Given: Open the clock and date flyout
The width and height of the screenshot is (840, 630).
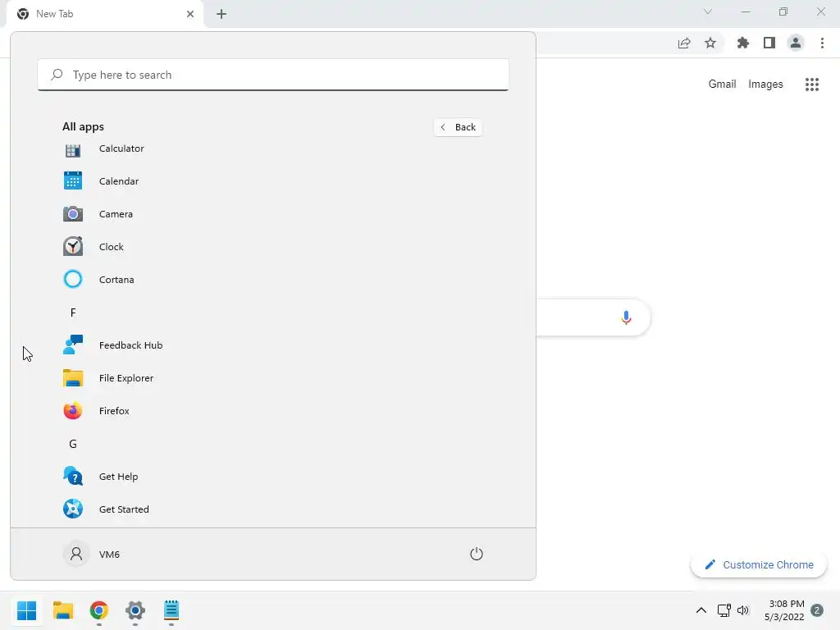Looking at the screenshot, I should 784,610.
